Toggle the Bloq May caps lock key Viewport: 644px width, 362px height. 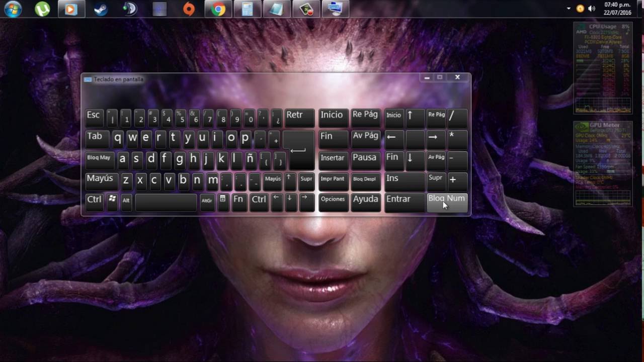point(99,160)
